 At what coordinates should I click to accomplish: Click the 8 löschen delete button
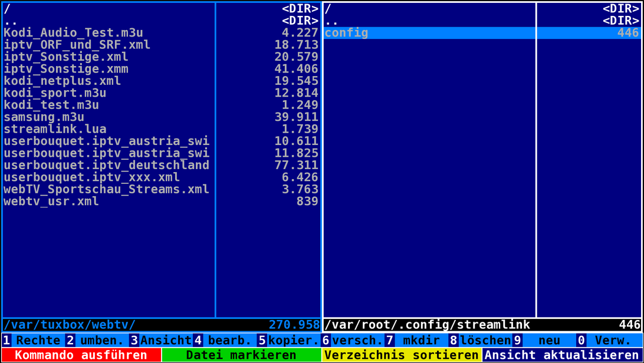point(480,341)
